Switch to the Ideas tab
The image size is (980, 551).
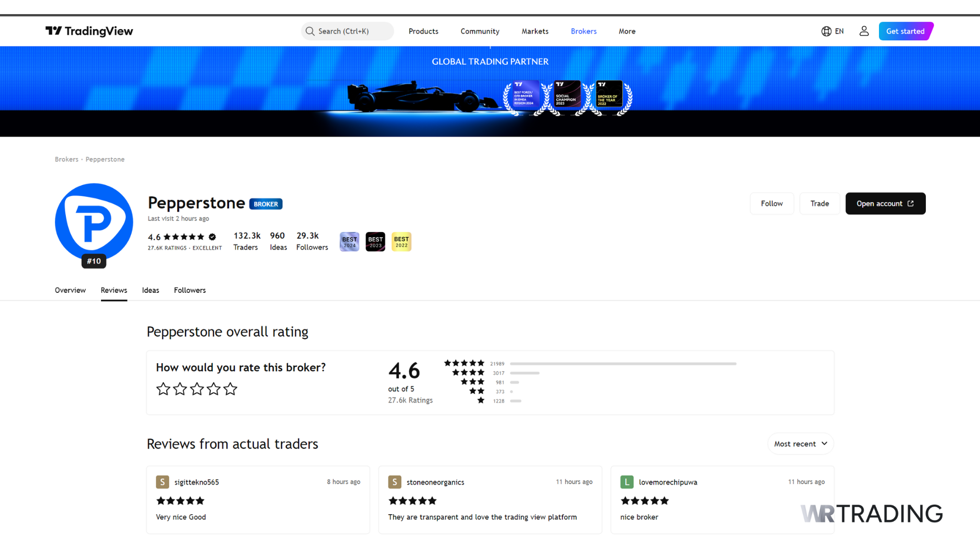pyautogui.click(x=151, y=290)
